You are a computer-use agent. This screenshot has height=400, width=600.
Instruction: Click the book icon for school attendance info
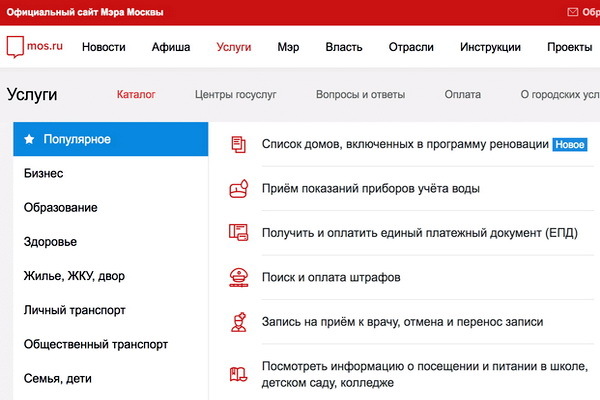239,374
